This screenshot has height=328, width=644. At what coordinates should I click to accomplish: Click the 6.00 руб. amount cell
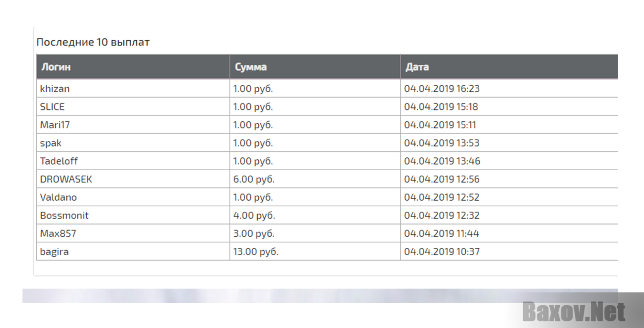pyautogui.click(x=315, y=179)
